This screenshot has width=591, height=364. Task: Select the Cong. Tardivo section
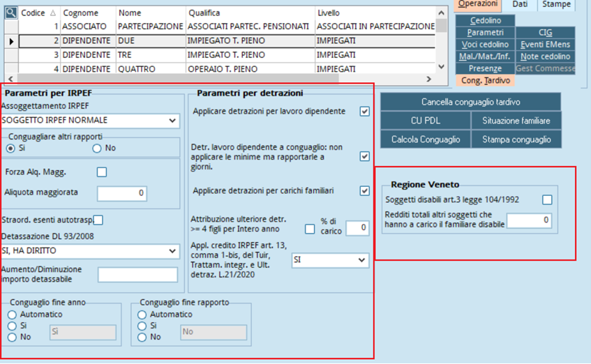click(485, 80)
